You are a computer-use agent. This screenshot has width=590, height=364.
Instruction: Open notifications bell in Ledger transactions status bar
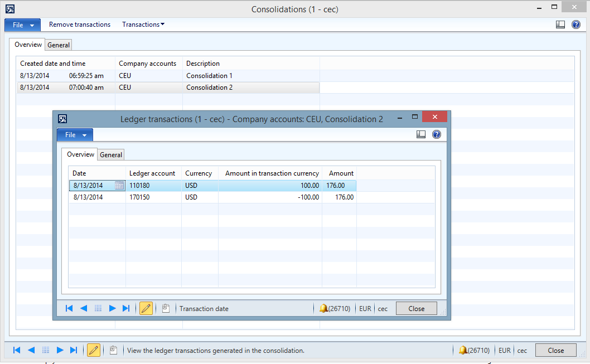323,308
